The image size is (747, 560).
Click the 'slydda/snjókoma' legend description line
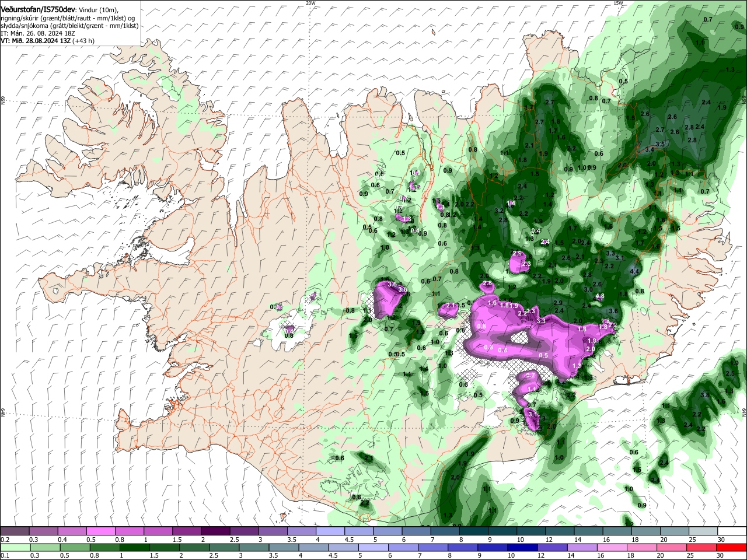tap(69, 26)
